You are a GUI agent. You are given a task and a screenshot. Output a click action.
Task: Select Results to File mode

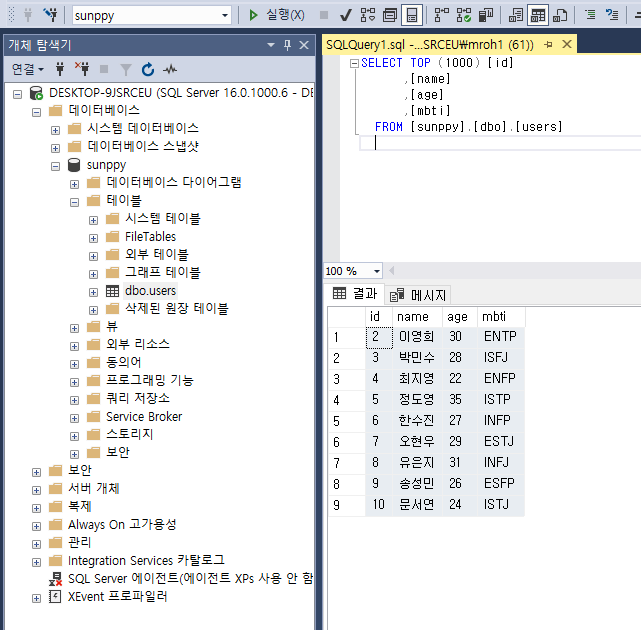tap(560, 16)
